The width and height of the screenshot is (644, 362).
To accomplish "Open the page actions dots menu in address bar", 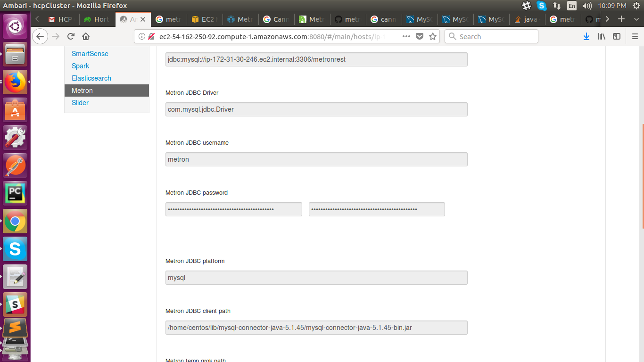I will 405,36.
